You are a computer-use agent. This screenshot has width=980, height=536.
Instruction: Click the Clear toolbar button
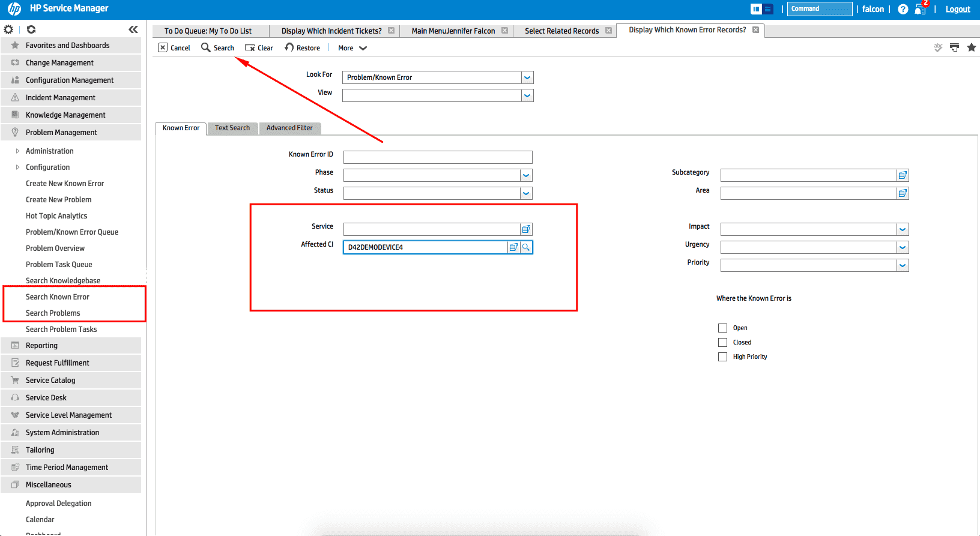(x=259, y=47)
